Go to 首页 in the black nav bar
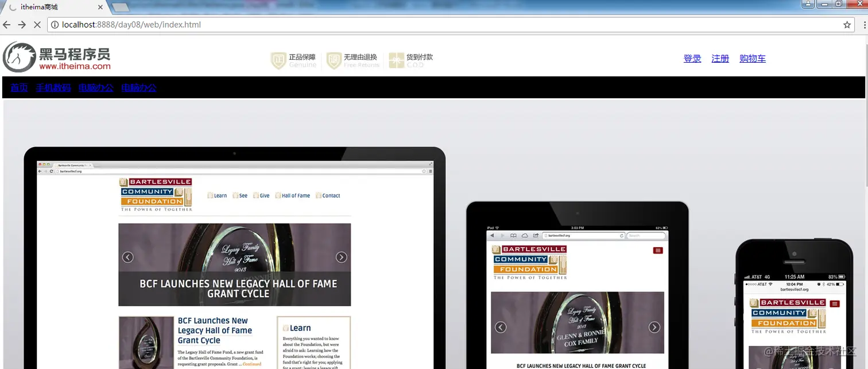 pos(19,87)
